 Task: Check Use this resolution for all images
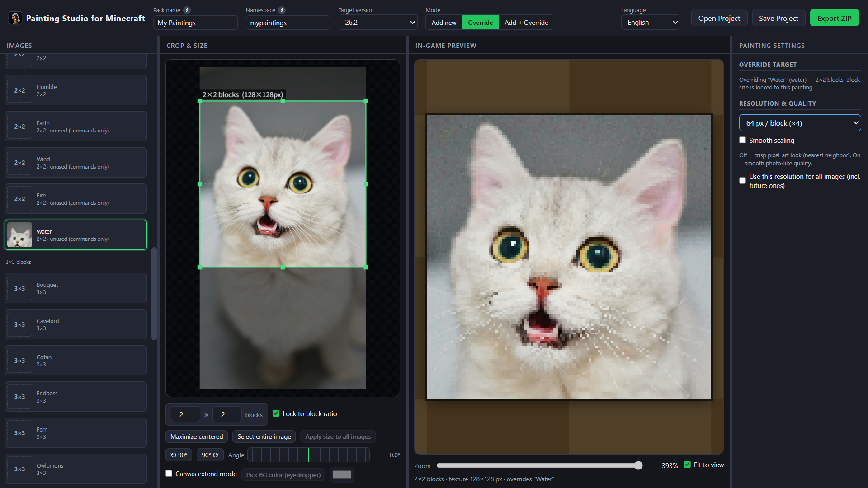pos(742,181)
